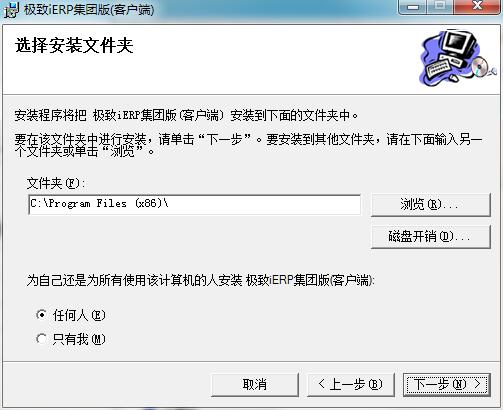The image size is (503, 410).
Task: Click the CD disc graphic in header
Action: (x=481, y=67)
